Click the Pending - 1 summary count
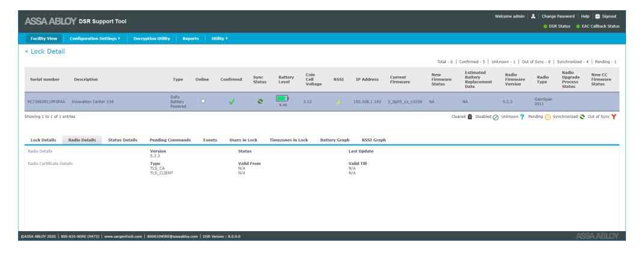Viewport: 644px width, 257px height. [606, 61]
